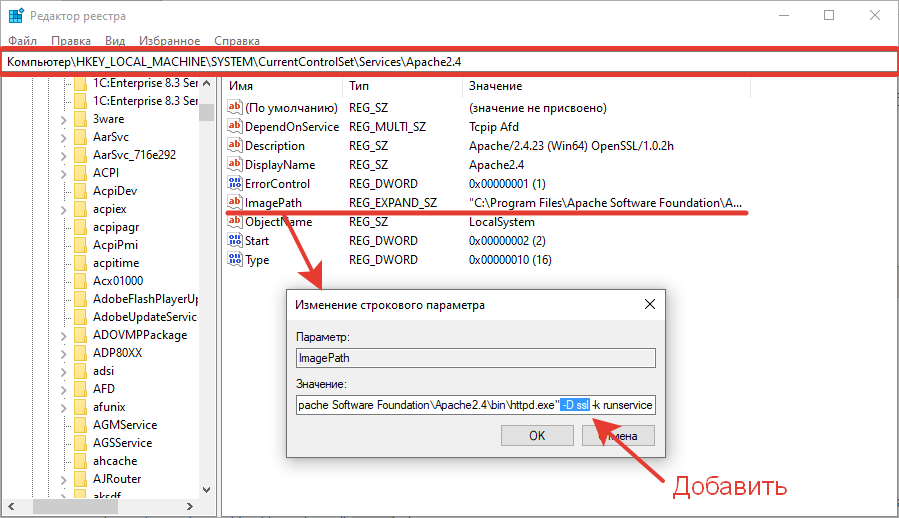Click the Type DWORD value icon

pyautogui.click(x=236, y=260)
